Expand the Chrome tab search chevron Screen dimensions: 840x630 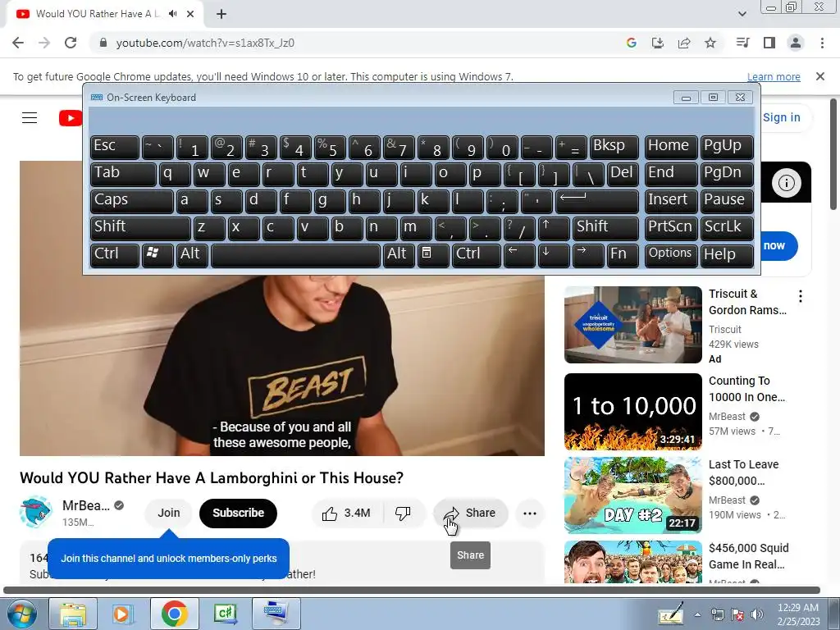742,14
